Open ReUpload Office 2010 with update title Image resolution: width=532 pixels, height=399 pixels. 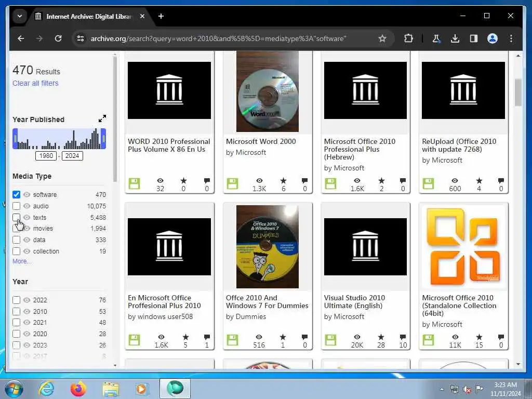(x=459, y=145)
